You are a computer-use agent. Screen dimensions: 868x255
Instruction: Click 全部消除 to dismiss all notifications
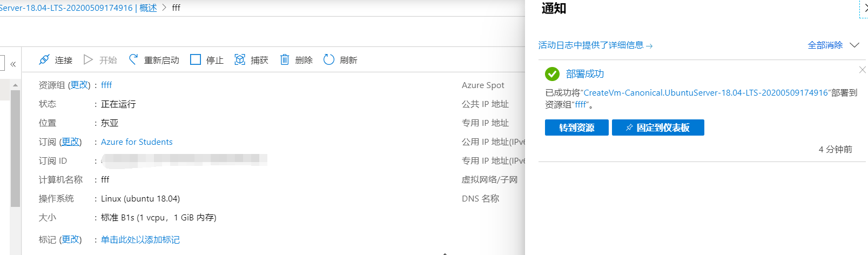point(825,45)
